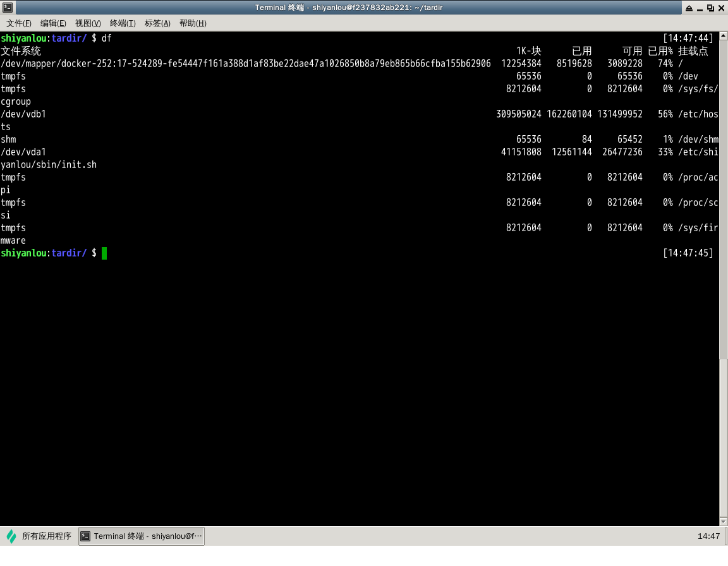This screenshot has width=728, height=566.
Task: Minimize the Terminal window
Action: click(700, 8)
